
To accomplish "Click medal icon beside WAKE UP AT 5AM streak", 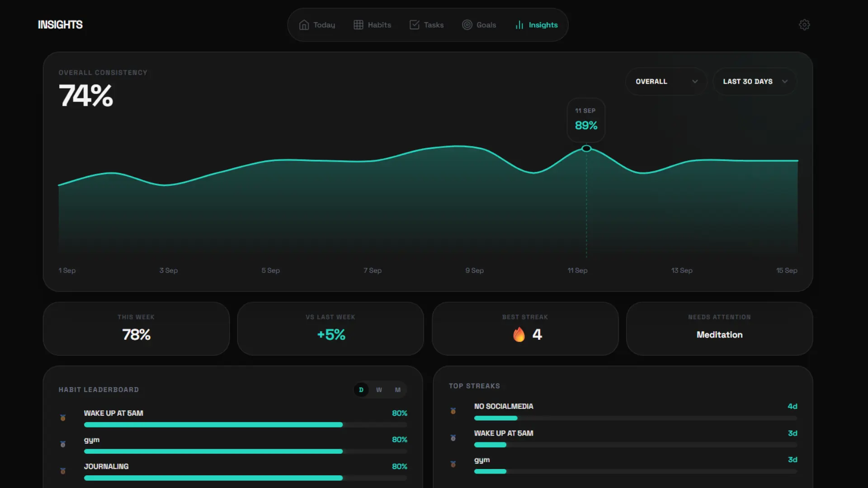I will (x=453, y=437).
